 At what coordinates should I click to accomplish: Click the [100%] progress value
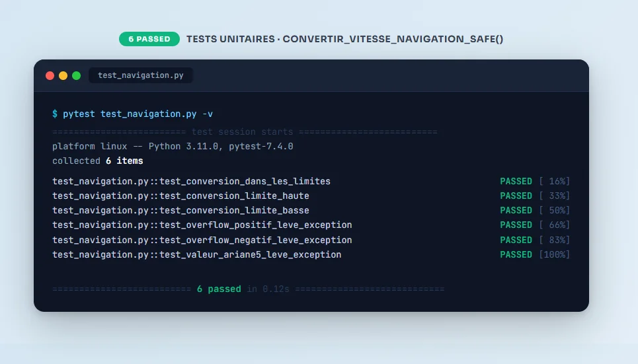[555, 254]
